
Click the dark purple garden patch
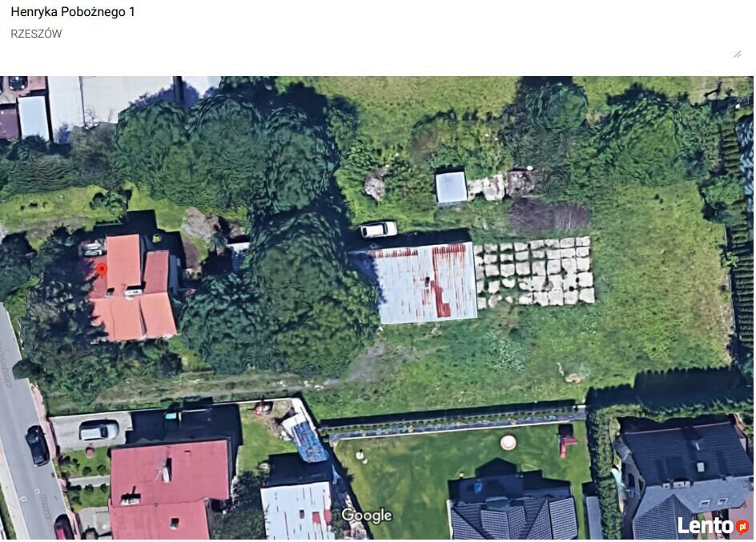click(549, 215)
